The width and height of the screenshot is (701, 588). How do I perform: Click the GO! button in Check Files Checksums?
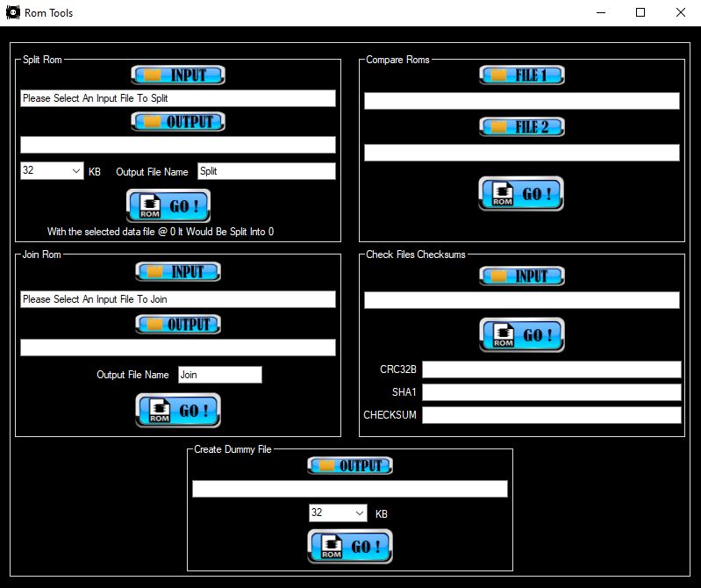(522, 335)
